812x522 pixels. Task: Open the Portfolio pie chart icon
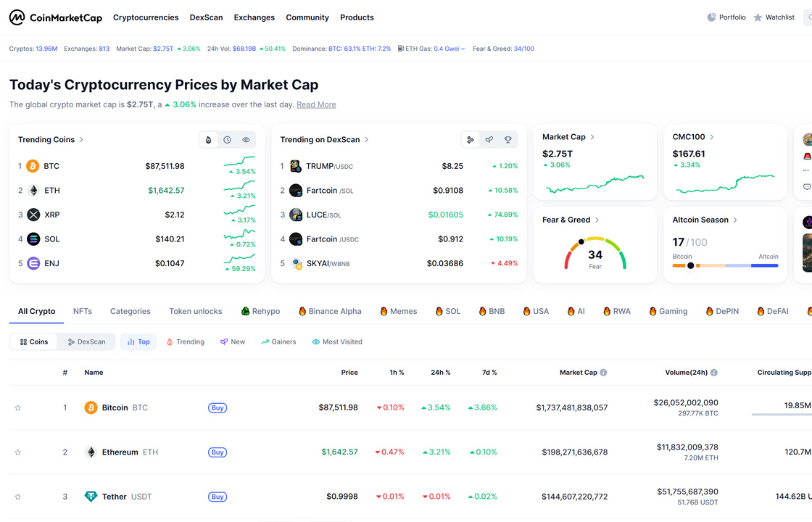(711, 17)
